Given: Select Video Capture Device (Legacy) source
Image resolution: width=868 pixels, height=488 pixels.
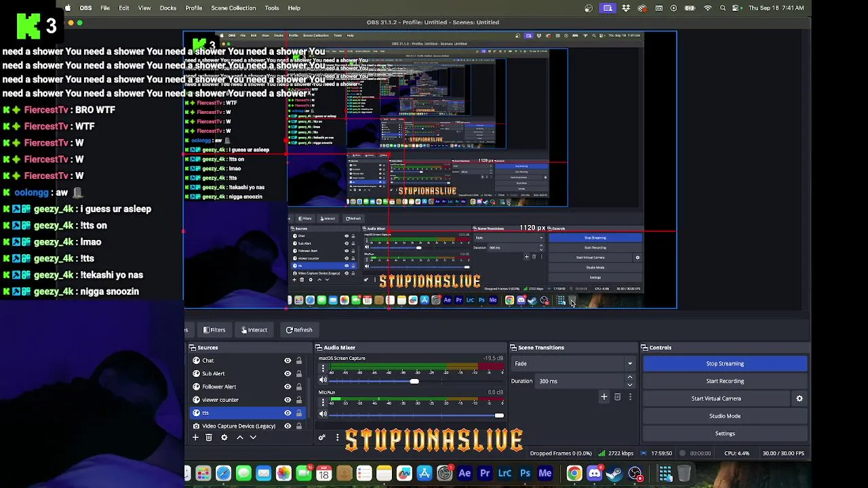Looking at the screenshot, I should point(248,426).
